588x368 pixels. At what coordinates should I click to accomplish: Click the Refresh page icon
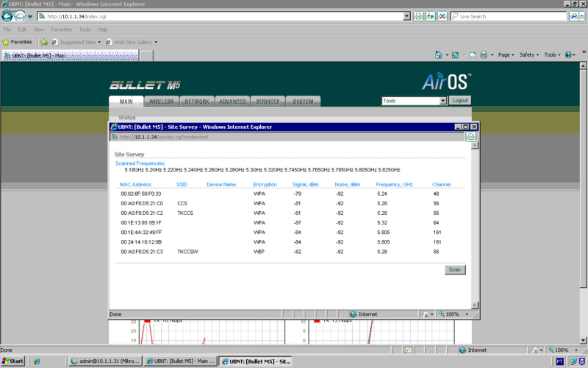pos(430,16)
